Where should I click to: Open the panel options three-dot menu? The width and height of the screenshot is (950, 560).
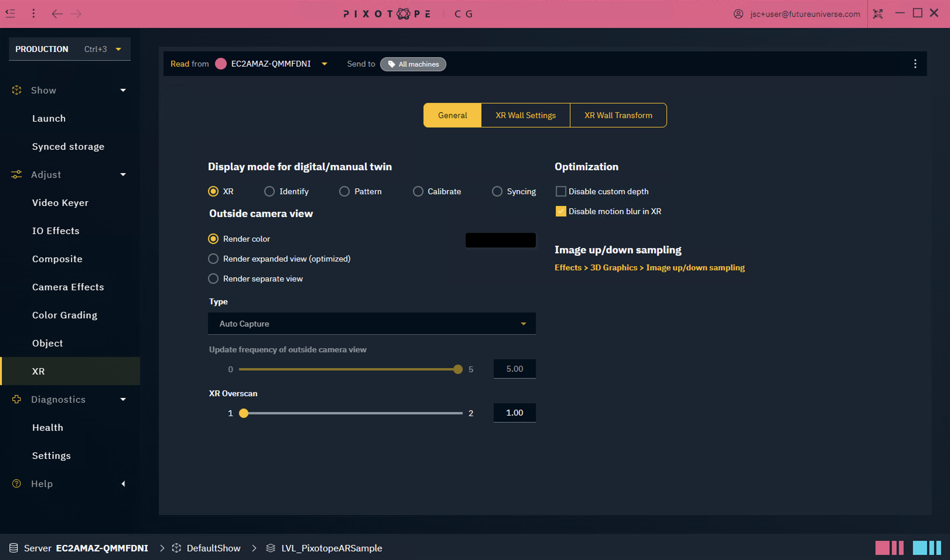pyautogui.click(x=915, y=64)
